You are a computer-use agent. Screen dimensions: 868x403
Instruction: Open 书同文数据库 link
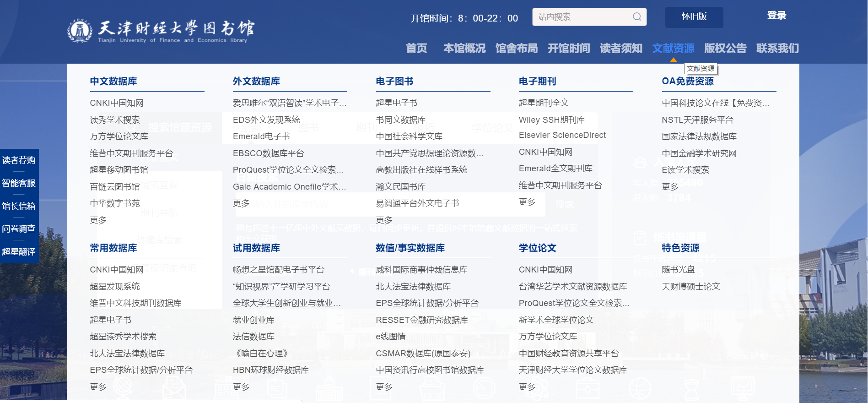click(x=401, y=120)
